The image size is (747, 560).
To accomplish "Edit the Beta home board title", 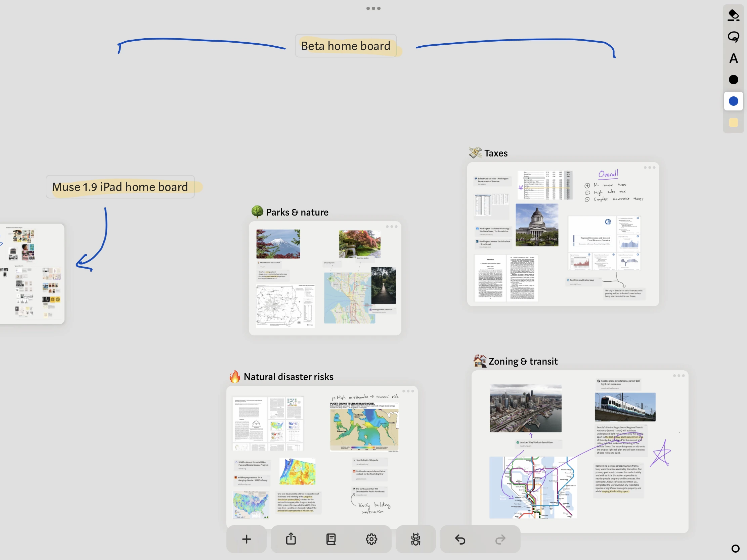I will tap(346, 46).
